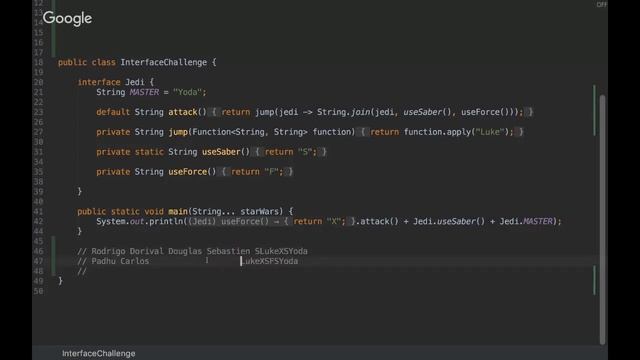Click the name Carlos in the line 47 comment
Screen dimensions: 640x360
pos(135,261)
